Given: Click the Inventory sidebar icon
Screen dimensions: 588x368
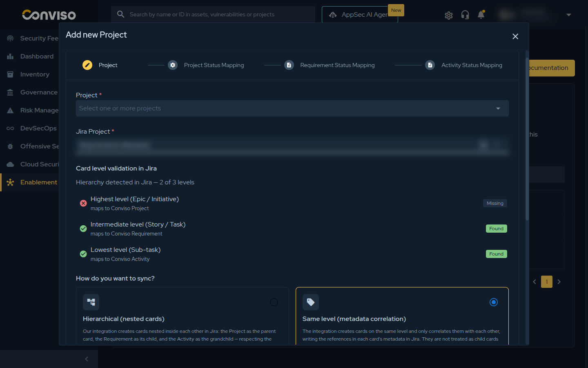Looking at the screenshot, I should (x=10, y=74).
